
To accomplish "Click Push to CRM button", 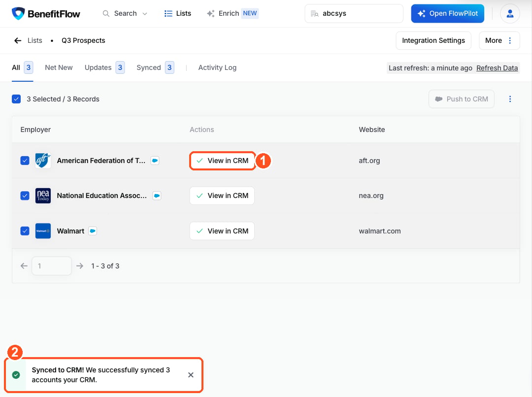I will click(x=462, y=99).
